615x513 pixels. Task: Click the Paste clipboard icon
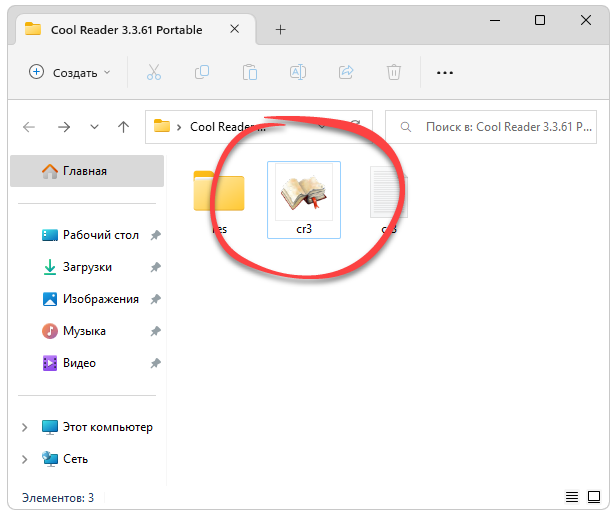(x=250, y=72)
